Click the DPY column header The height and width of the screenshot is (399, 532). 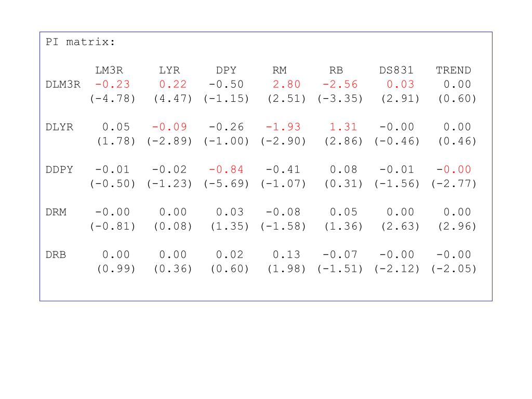[x=226, y=70]
